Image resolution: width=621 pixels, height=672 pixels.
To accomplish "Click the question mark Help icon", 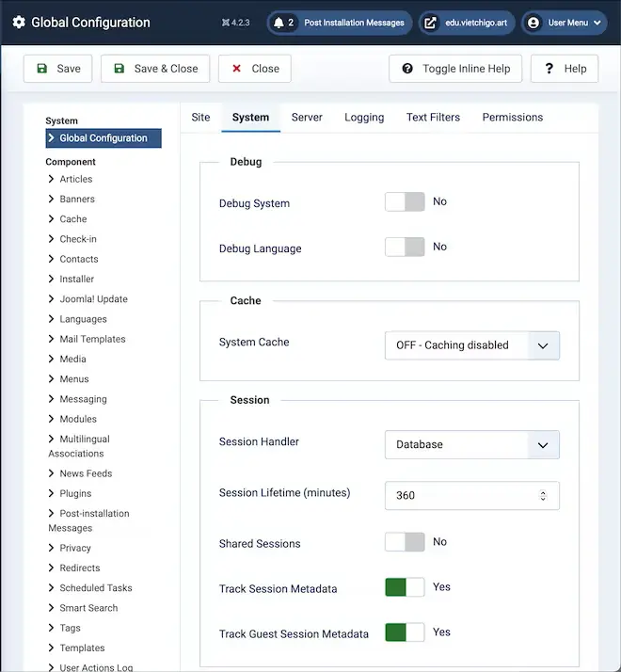I will click(547, 69).
